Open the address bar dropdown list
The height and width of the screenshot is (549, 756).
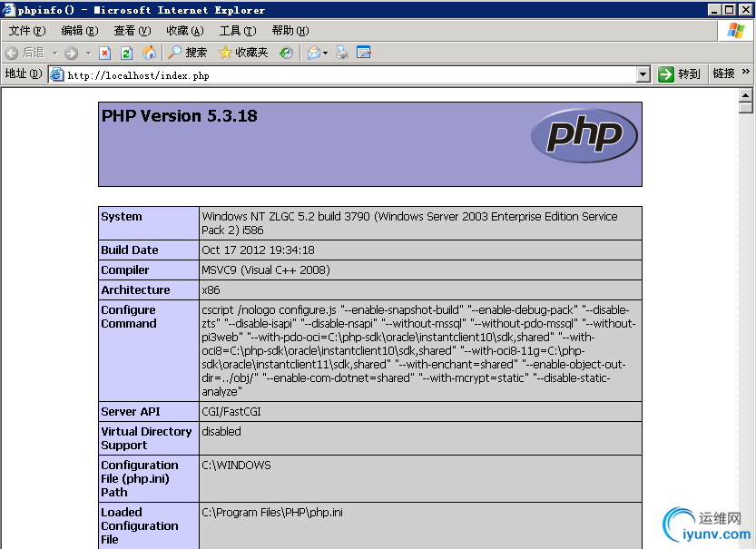[643, 74]
